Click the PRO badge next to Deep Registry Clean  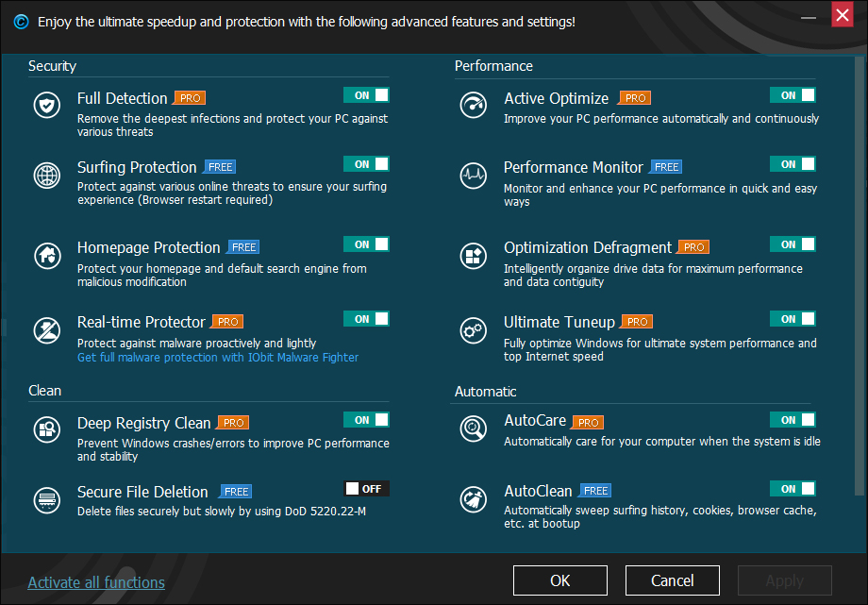(x=232, y=423)
